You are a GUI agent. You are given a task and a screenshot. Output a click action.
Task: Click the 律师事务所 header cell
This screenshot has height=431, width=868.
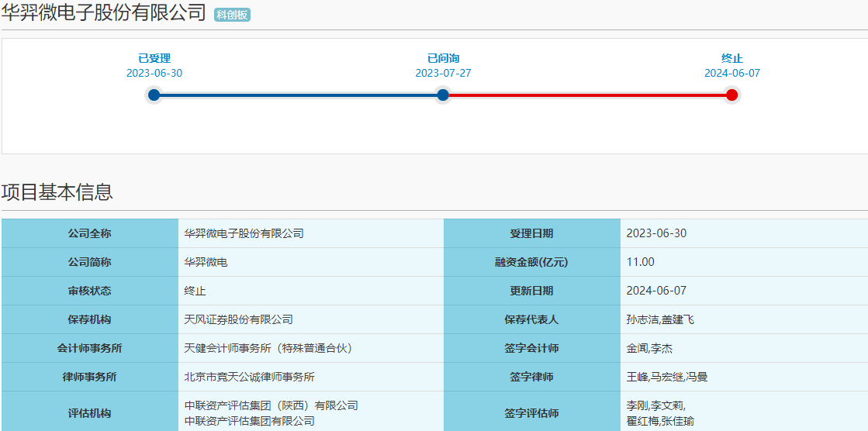[x=90, y=378]
